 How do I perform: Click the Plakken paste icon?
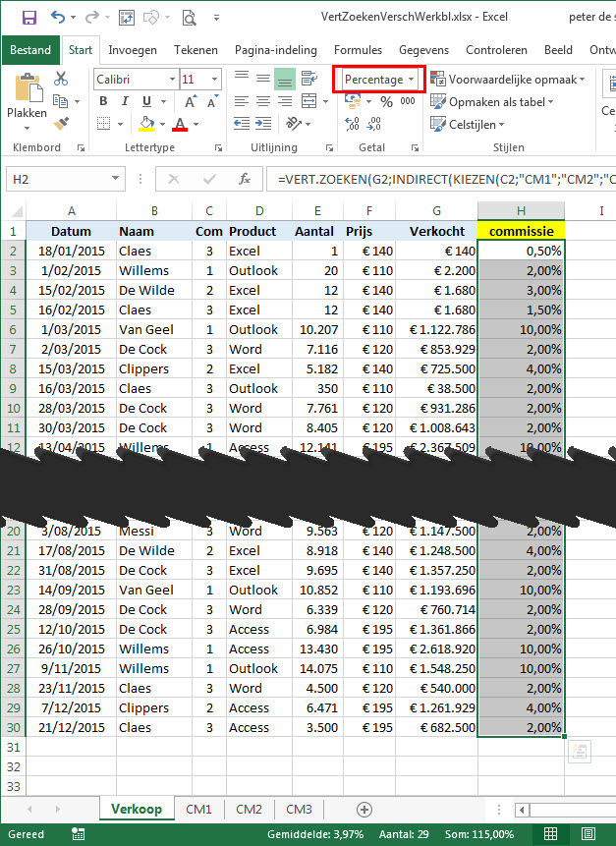(x=27, y=89)
